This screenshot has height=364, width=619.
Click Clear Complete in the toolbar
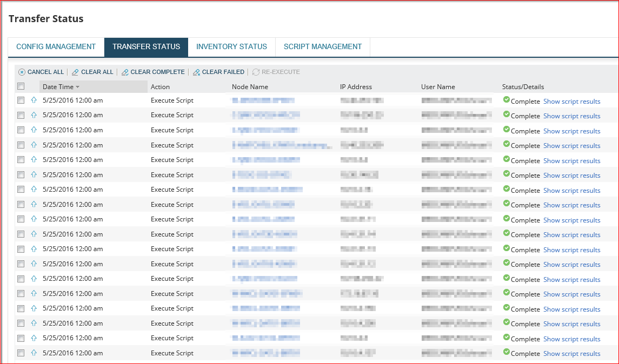tap(153, 72)
